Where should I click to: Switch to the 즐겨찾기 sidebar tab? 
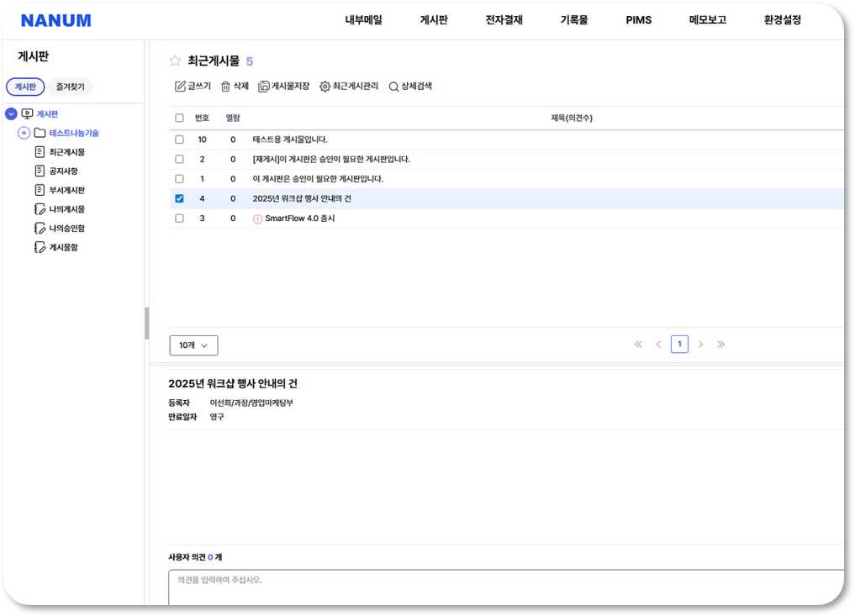click(70, 87)
